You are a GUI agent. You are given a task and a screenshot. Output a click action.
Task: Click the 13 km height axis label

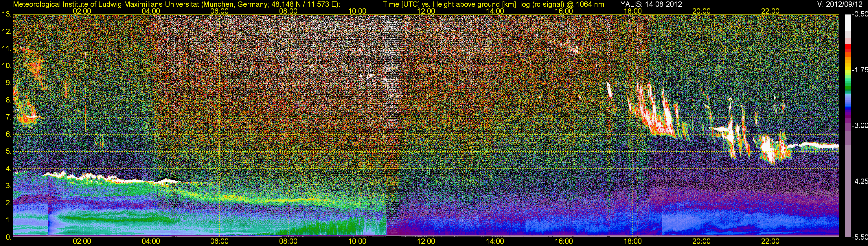click(x=6, y=14)
